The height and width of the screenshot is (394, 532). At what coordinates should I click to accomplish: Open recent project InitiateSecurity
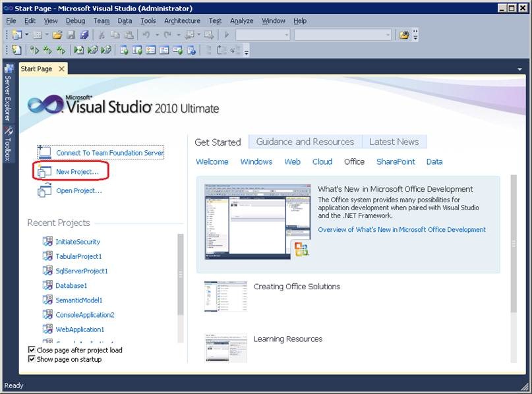(x=78, y=242)
